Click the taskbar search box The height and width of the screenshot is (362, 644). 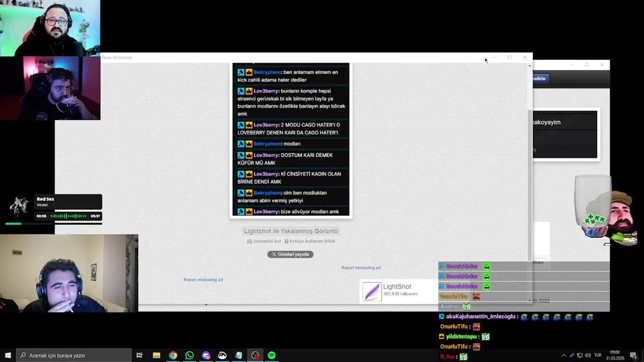point(73,355)
